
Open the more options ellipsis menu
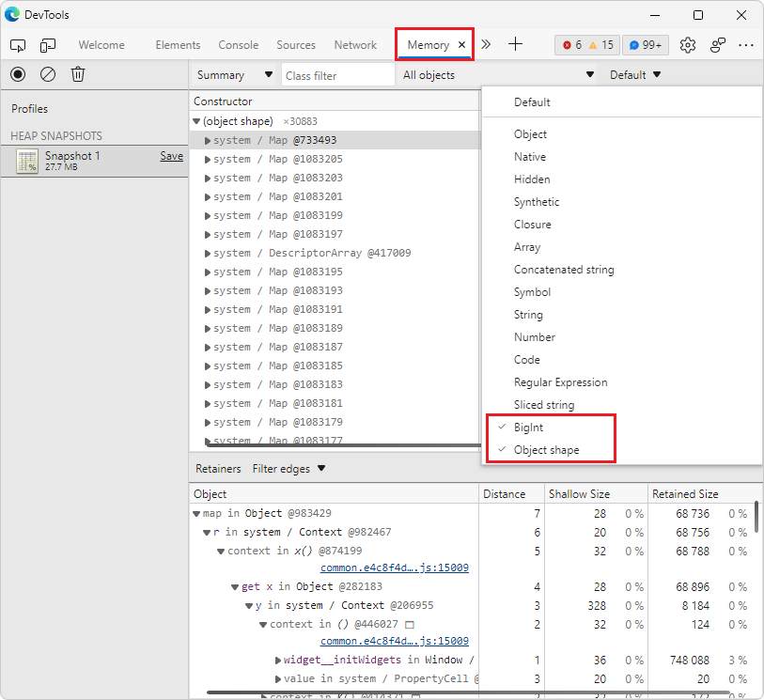click(x=747, y=44)
